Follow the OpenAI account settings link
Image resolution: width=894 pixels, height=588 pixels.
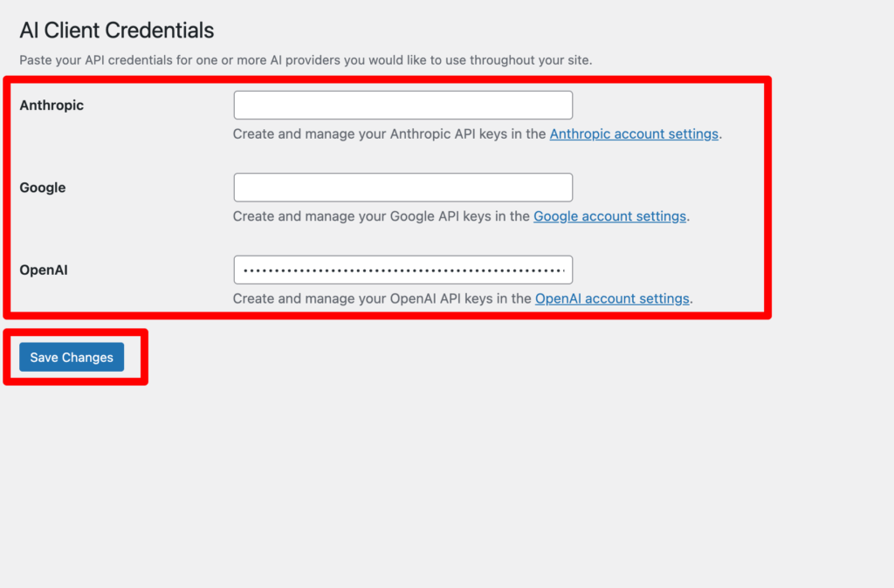(x=612, y=298)
